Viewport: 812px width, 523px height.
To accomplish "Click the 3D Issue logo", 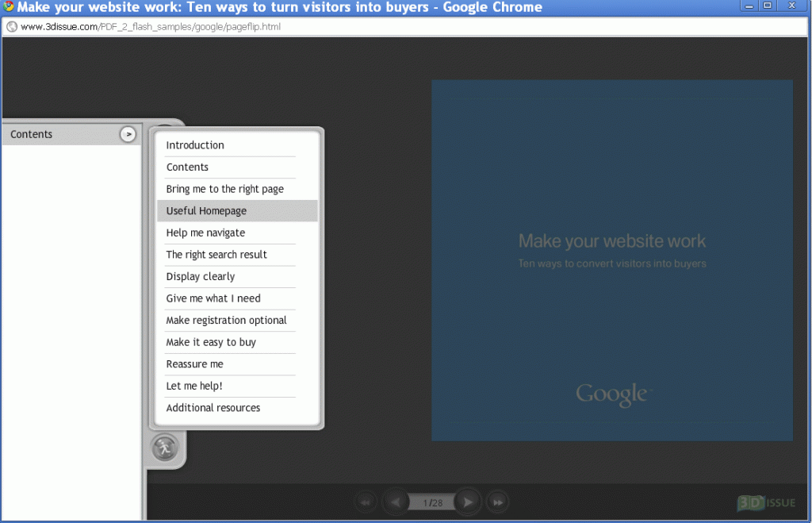I will pos(767,503).
